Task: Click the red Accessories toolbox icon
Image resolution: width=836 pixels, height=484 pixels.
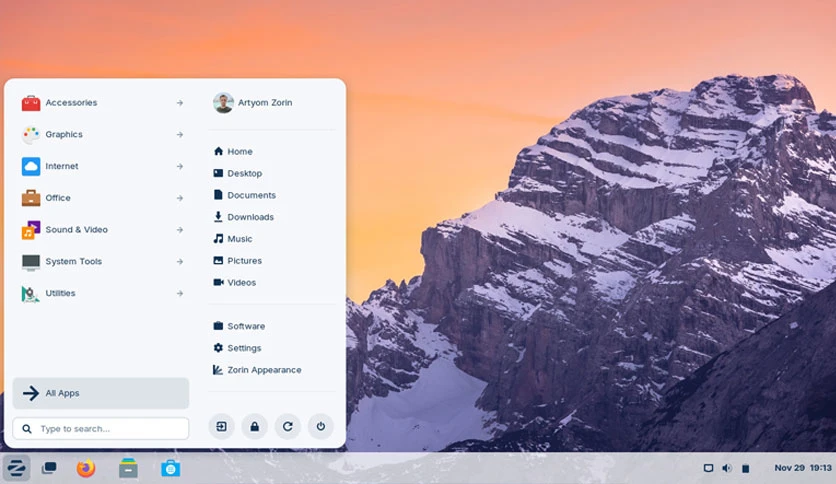Action: [31, 103]
